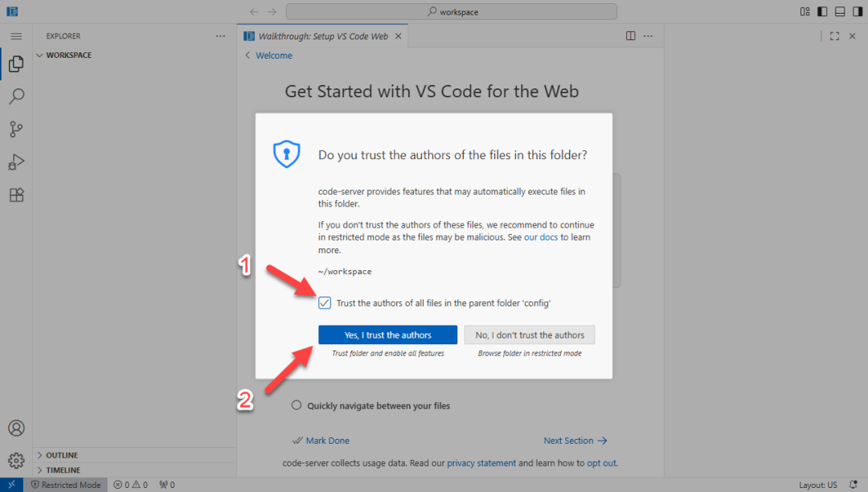
Task: Open the Explorer view in activity bar
Action: coord(16,64)
